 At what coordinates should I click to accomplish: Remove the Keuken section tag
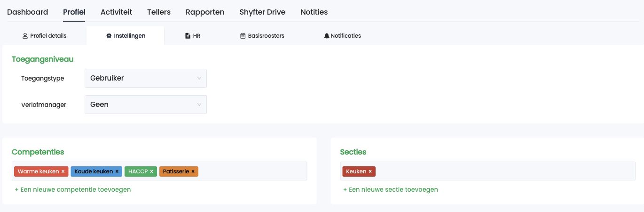[370, 171]
